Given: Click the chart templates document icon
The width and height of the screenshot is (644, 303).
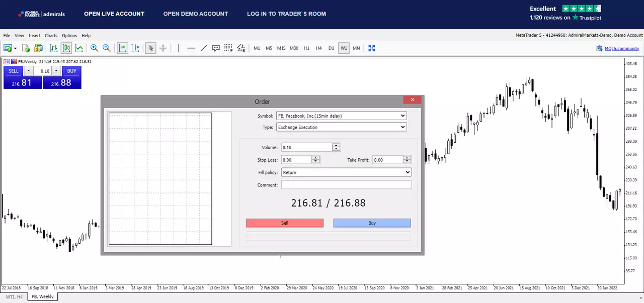Looking at the screenshot, I should [26, 48].
